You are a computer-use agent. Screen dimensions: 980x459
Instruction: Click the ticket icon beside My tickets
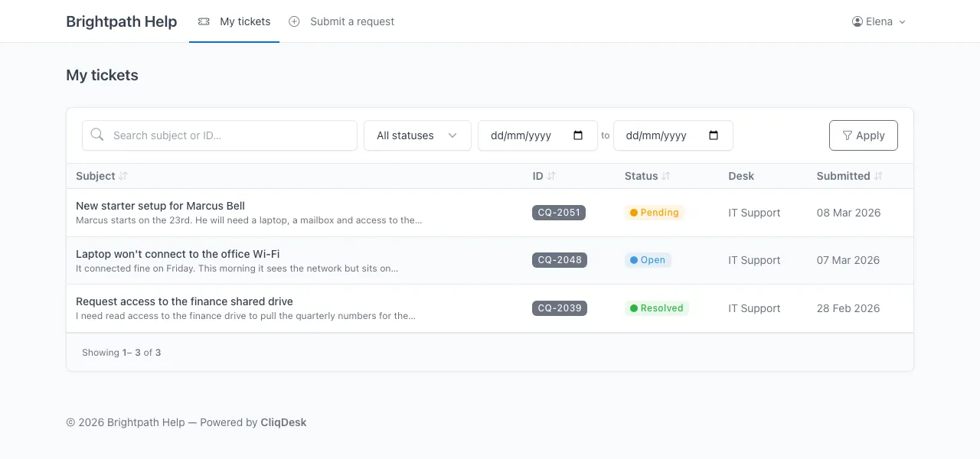(x=204, y=21)
